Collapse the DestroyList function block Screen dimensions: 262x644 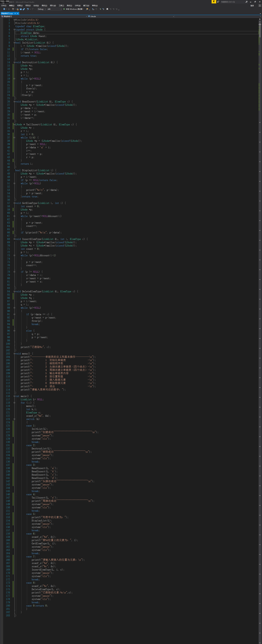click(x=14, y=62)
